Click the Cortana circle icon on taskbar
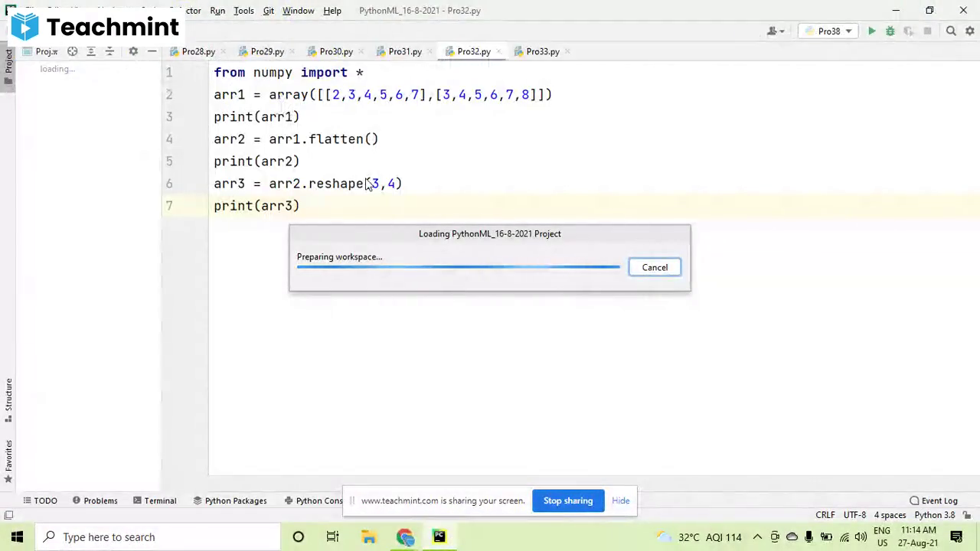Image resolution: width=980 pixels, height=551 pixels. 298,537
